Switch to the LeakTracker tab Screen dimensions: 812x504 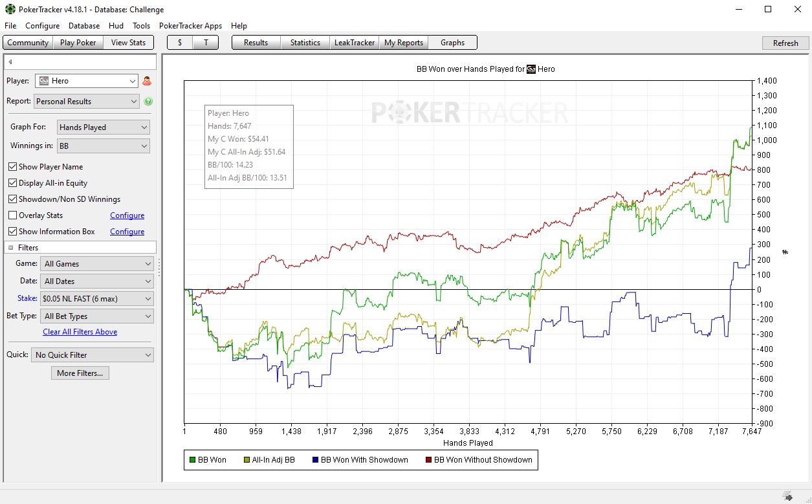coord(354,43)
